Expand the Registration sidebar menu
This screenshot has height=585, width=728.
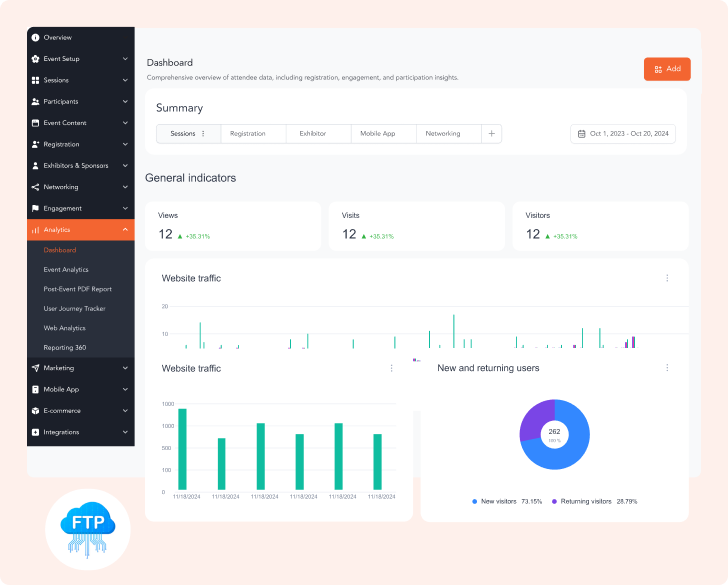click(x=125, y=145)
